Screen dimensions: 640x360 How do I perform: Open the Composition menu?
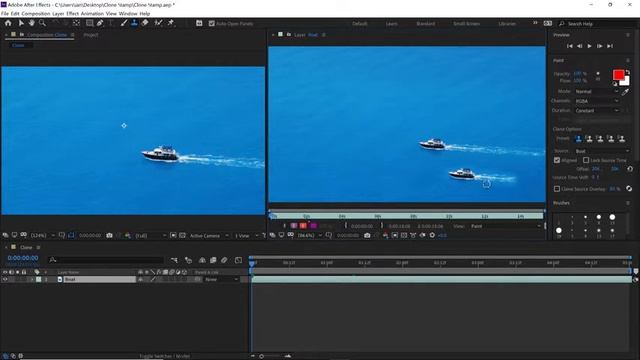pos(36,13)
